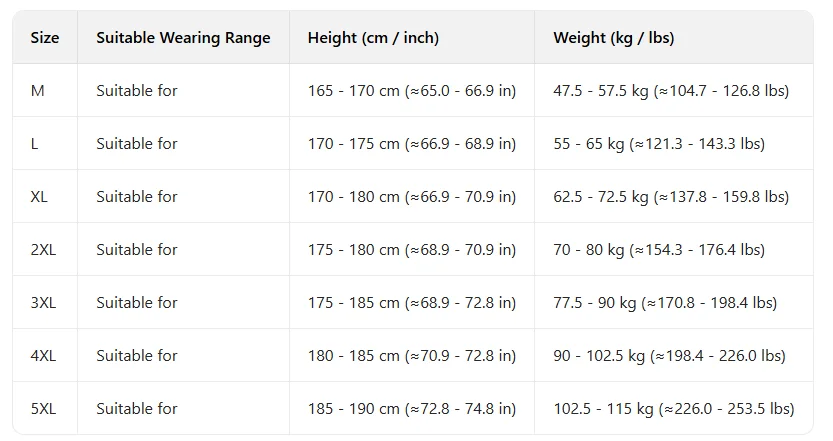This screenshot has height=441, width=833.
Task: Click the 102.5 - 115 kg weight cell
Action: (673, 409)
